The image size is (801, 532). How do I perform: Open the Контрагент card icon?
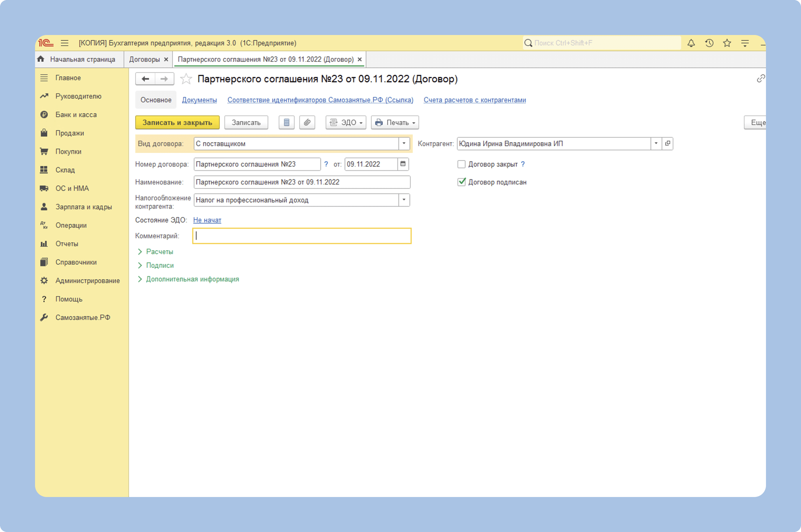[x=668, y=143]
